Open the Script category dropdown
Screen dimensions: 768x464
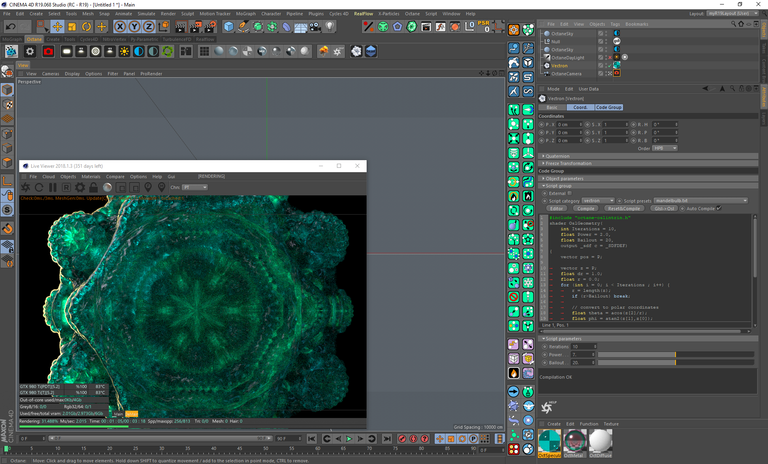click(598, 201)
